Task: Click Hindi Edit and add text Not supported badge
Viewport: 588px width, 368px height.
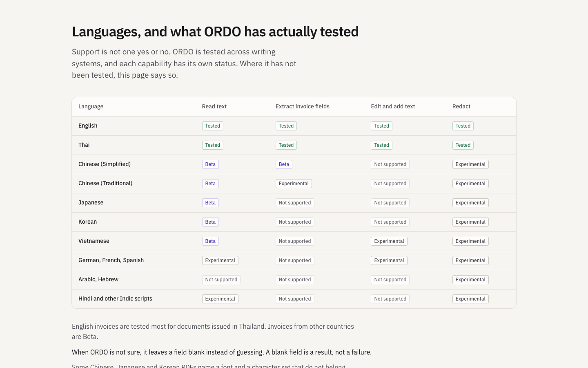Action: point(390,299)
